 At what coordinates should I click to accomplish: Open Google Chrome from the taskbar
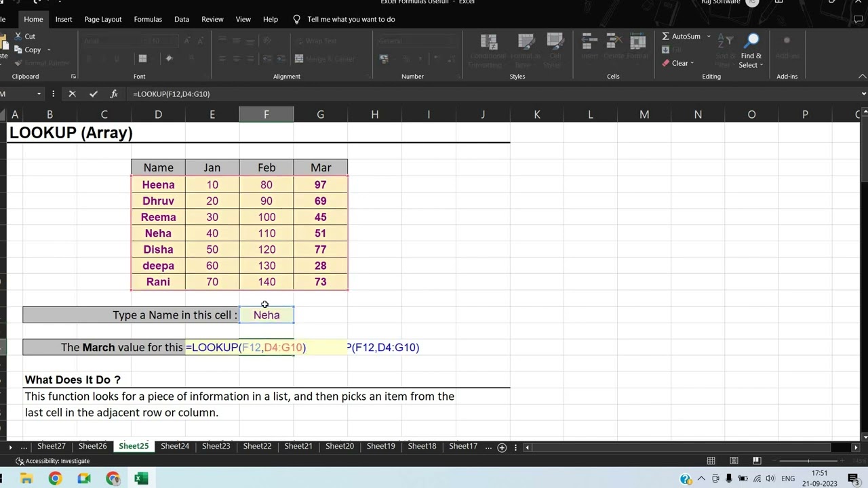click(x=55, y=479)
